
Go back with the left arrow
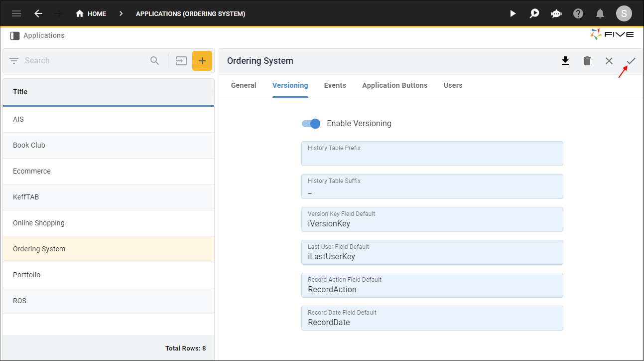click(38, 13)
